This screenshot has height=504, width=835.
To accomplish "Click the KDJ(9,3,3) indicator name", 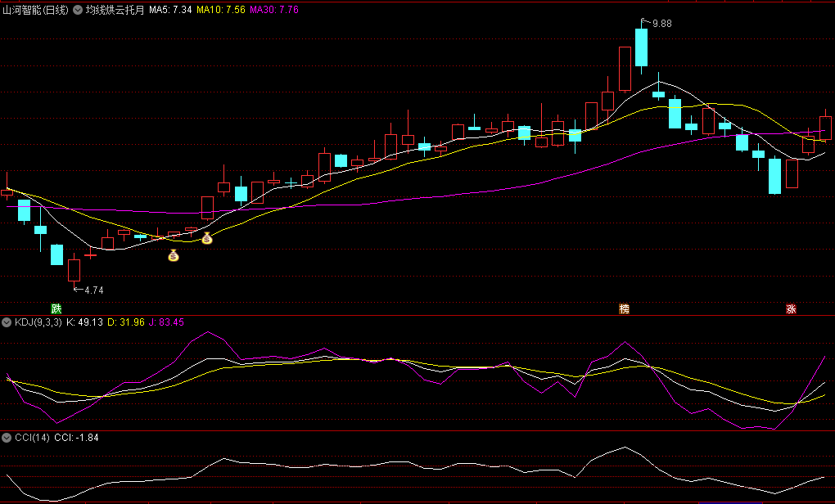I will pos(38,322).
